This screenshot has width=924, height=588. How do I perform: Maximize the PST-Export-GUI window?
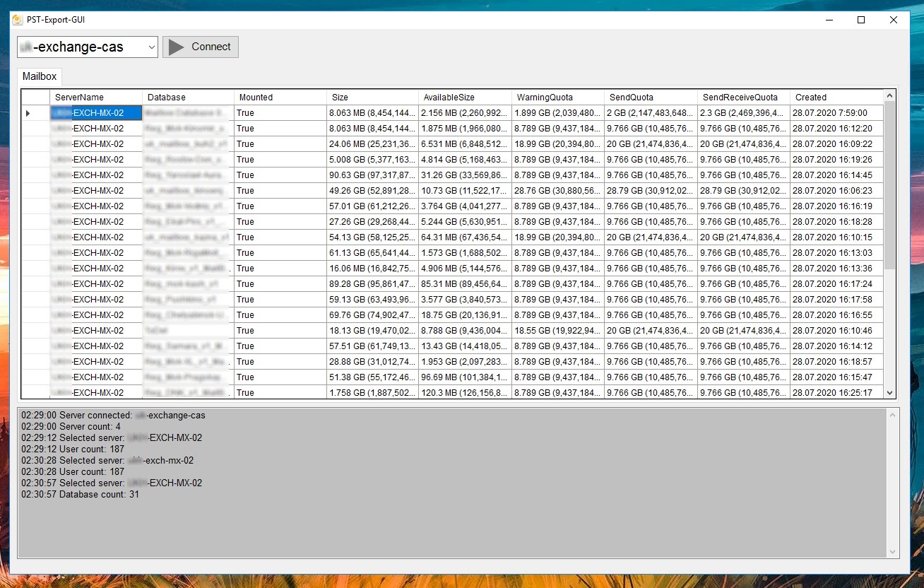pos(861,20)
